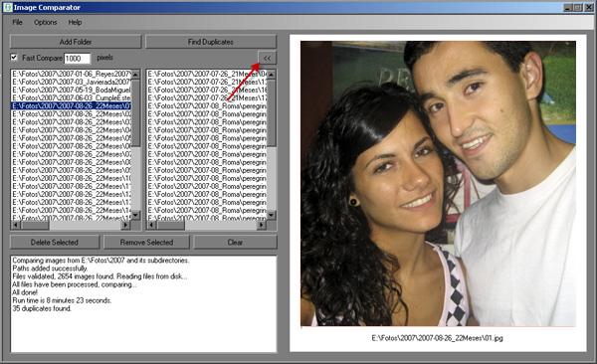Click the left list scroll-right arrow
The height and width of the screenshot is (364, 597).
coord(125,225)
